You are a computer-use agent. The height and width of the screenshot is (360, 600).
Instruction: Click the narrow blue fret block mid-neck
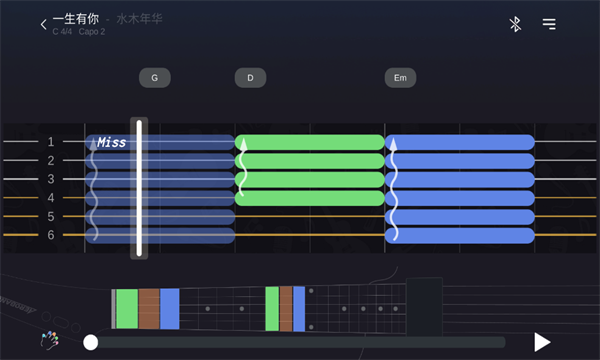pyautogui.click(x=299, y=309)
